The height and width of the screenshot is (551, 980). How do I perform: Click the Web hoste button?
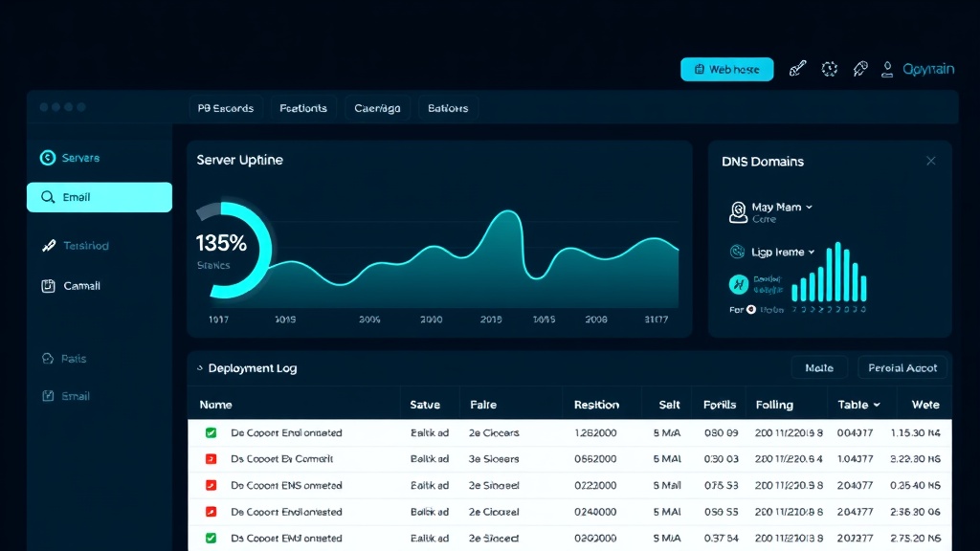click(726, 68)
